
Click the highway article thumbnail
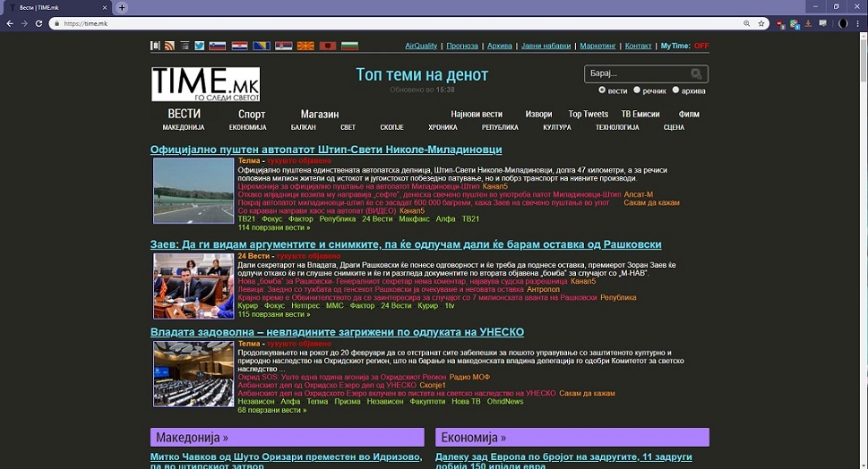coord(193,191)
